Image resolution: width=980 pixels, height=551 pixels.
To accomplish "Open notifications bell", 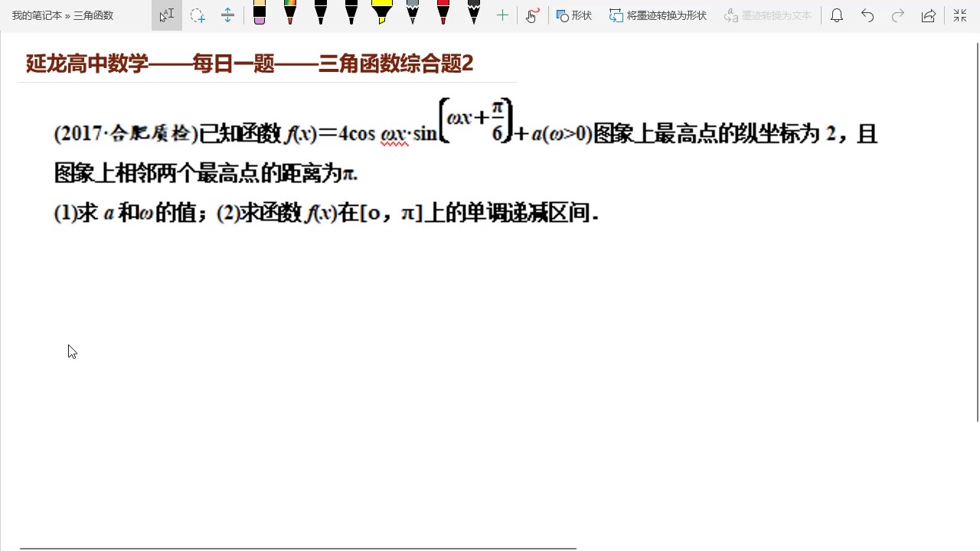I will pyautogui.click(x=837, y=15).
